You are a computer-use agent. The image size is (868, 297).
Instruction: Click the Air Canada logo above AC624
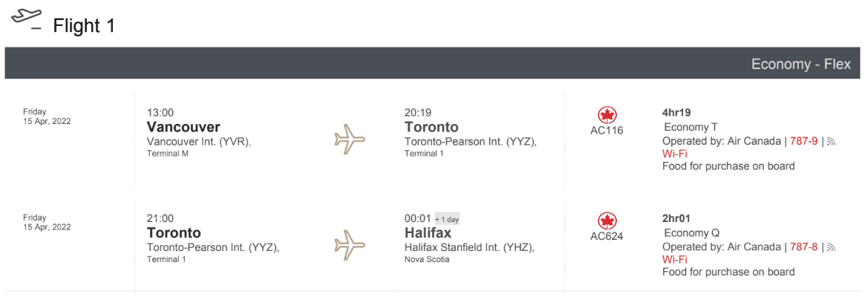(x=607, y=221)
